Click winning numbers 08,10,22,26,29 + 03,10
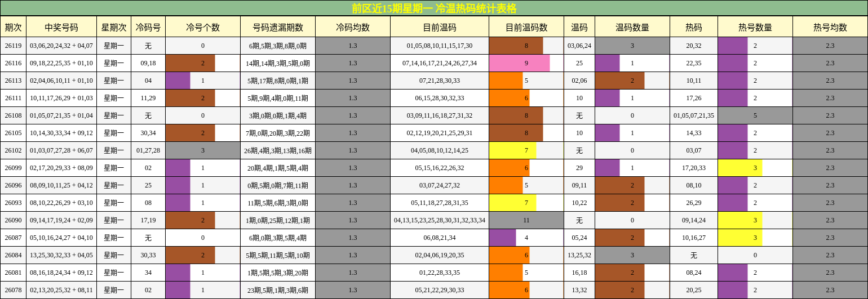The height and width of the screenshot is (299, 868). (x=61, y=203)
